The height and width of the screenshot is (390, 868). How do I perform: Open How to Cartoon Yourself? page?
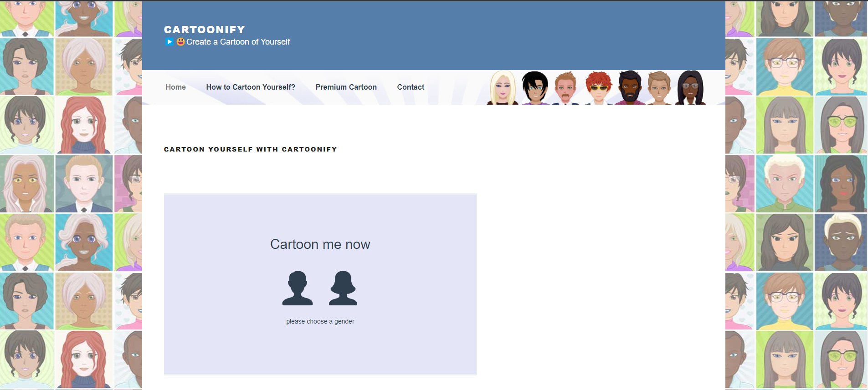point(251,87)
